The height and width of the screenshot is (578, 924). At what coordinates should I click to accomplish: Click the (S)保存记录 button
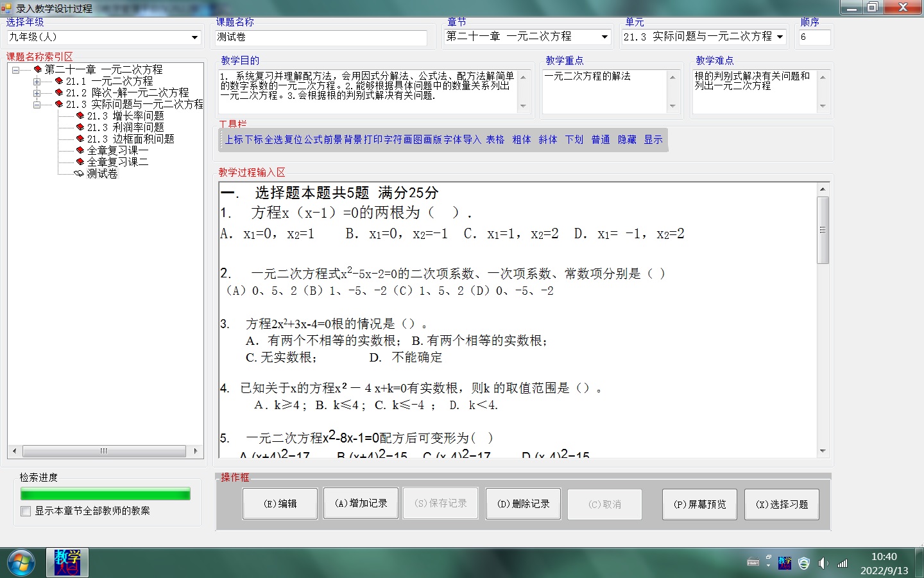pos(441,504)
